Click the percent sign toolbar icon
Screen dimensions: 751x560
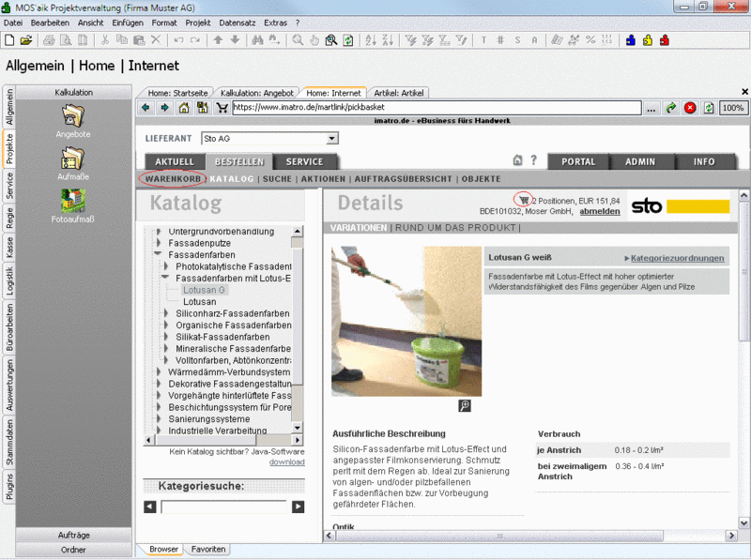pos(590,40)
